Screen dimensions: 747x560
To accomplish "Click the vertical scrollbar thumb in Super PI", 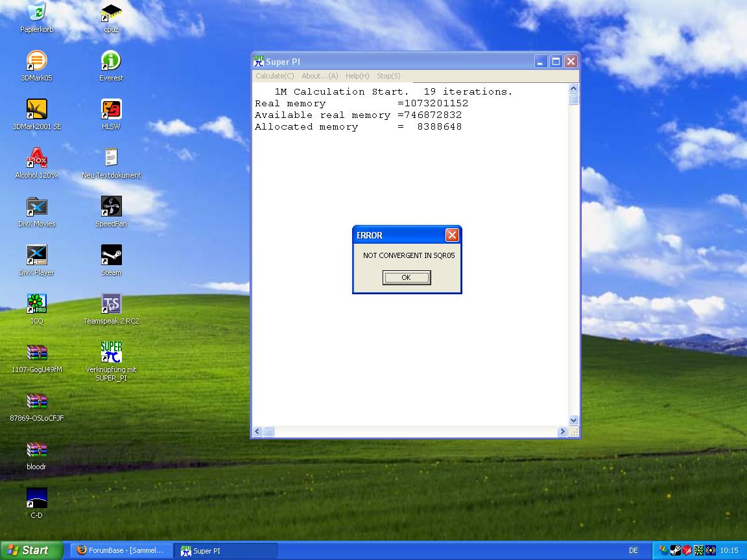I will click(574, 99).
